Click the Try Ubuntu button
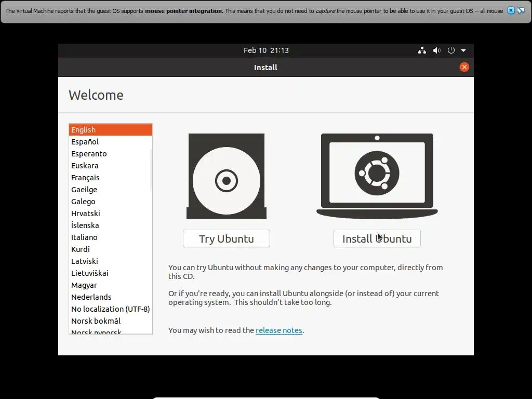The image size is (532, 399). pos(227,238)
